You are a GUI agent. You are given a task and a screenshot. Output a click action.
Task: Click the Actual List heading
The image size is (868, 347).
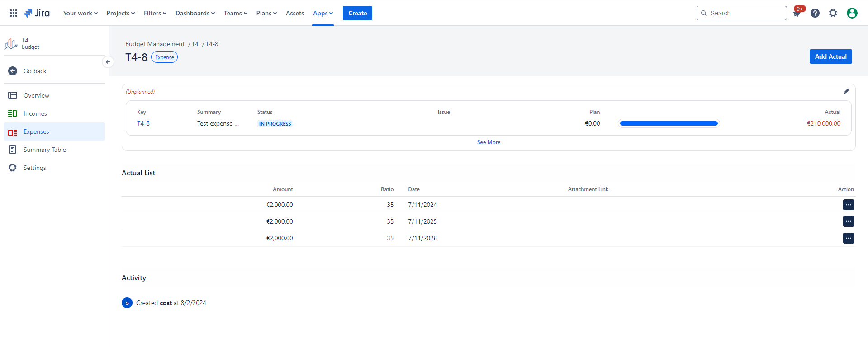(x=138, y=173)
